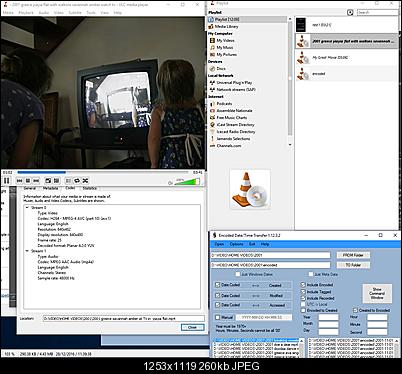Toggle fullscreen video in VLC
The width and height of the screenshot is (402, 374).
[x=48, y=181]
